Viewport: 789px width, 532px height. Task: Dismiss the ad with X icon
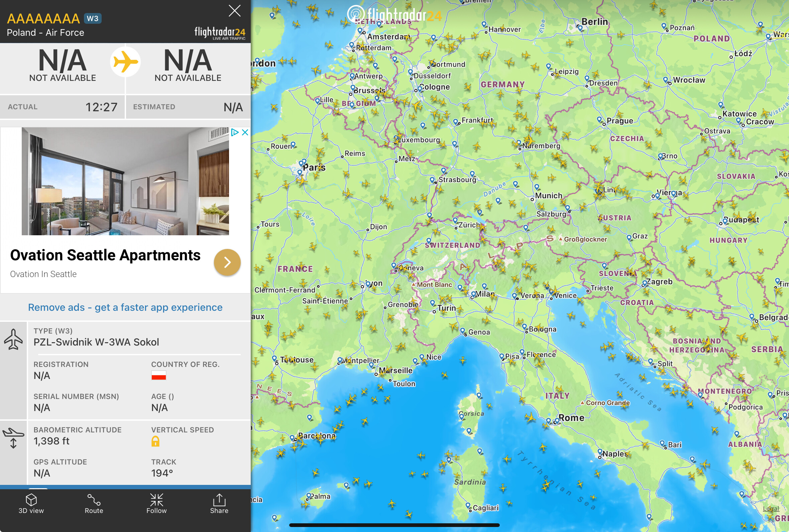(245, 132)
